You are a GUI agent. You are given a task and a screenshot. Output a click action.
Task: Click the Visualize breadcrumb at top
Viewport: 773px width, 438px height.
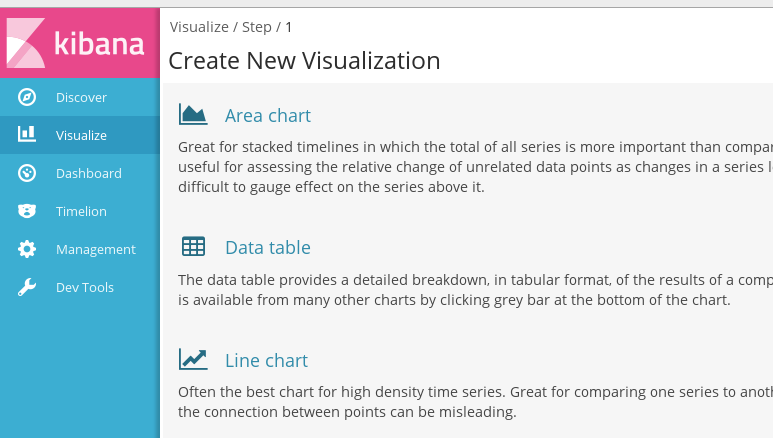click(x=197, y=27)
